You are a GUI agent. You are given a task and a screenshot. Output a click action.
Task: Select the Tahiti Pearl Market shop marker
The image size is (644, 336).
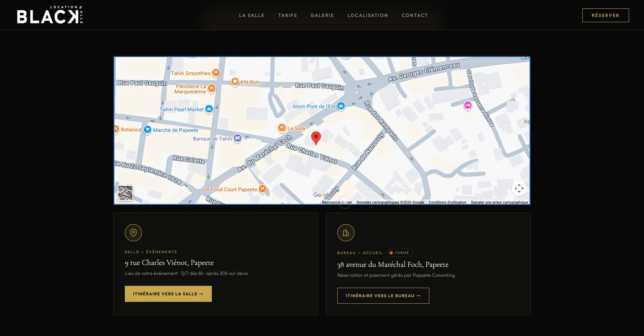pyautogui.click(x=209, y=109)
